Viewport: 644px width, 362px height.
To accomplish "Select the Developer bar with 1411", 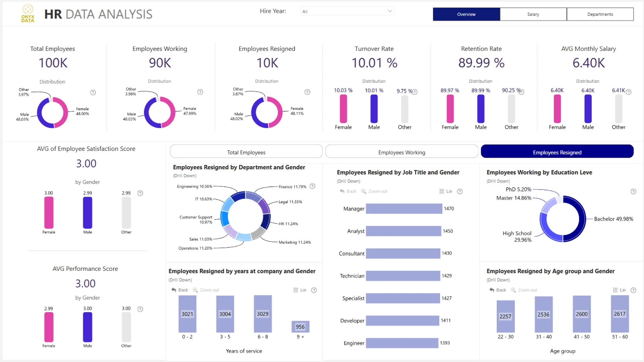I will [402, 320].
